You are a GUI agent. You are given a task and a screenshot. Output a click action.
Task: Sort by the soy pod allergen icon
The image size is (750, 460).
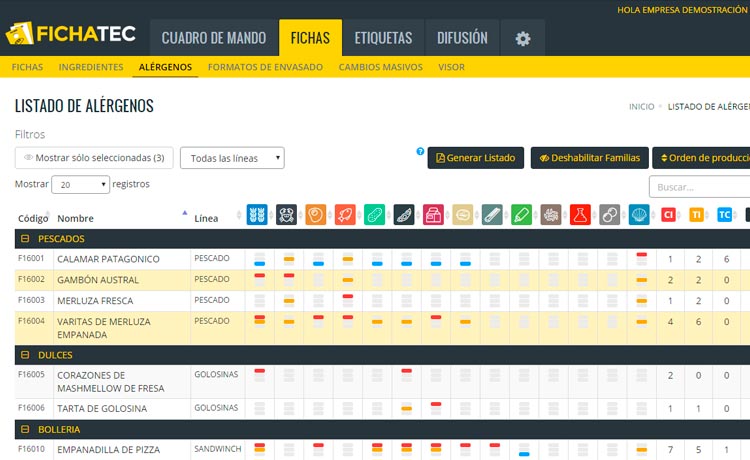click(x=404, y=215)
